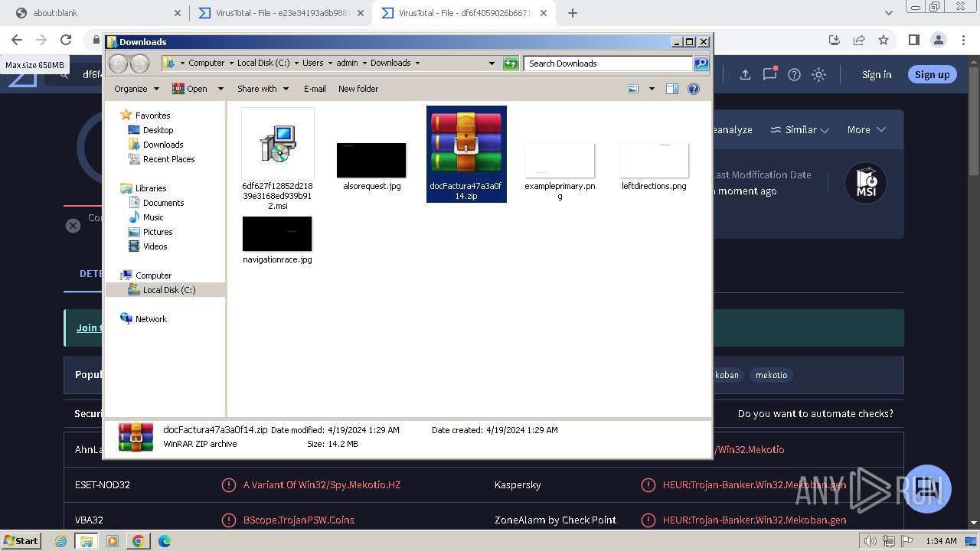Open Music library in navigation pane
This screenshot has height=551, width=980.
pyautogui.click(x=153, y=217)
